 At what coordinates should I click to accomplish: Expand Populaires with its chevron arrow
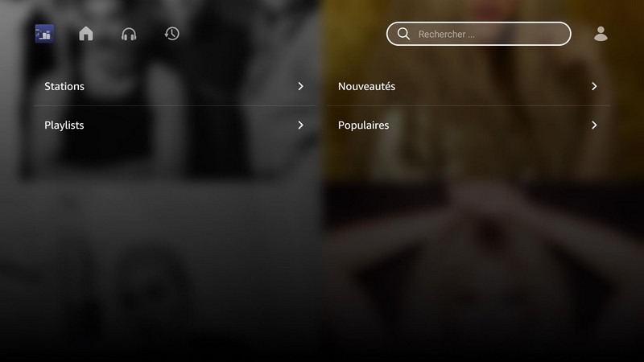click(x=594, y=125)
